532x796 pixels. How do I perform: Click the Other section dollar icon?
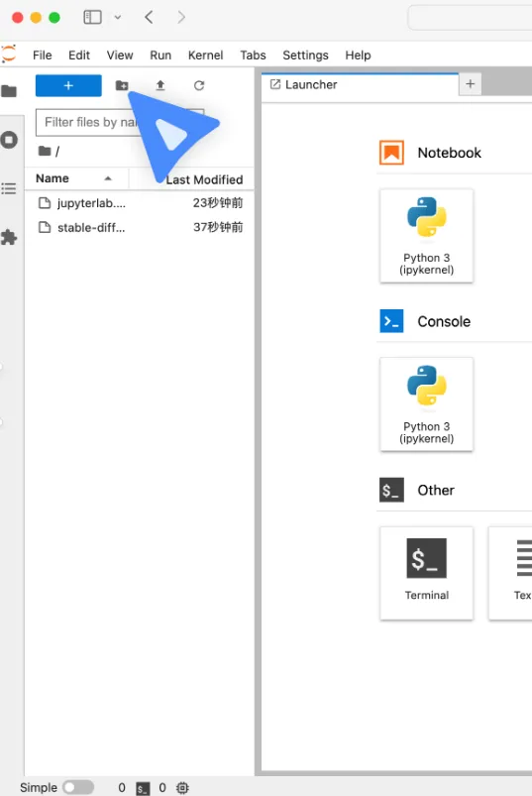[391, 490]
